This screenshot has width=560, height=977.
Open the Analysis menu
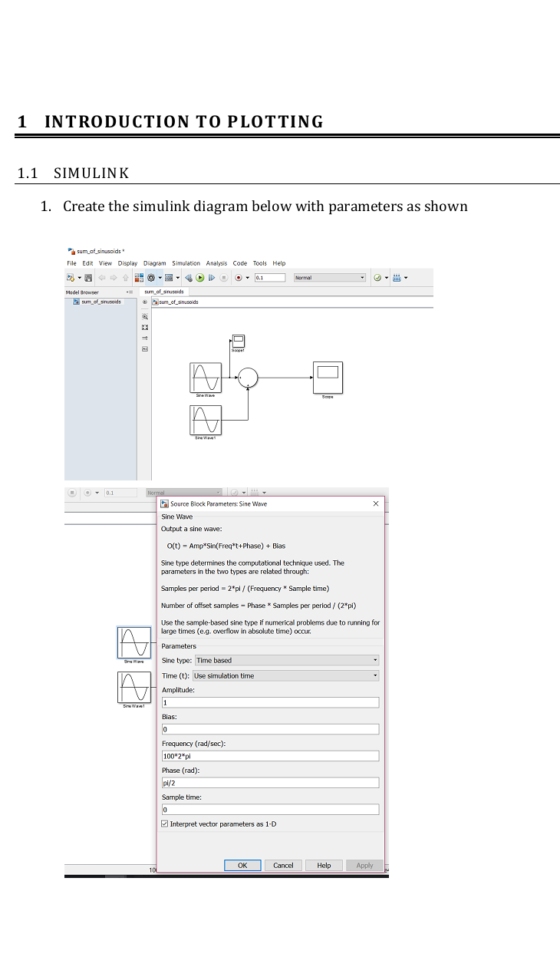coord(216,263)
